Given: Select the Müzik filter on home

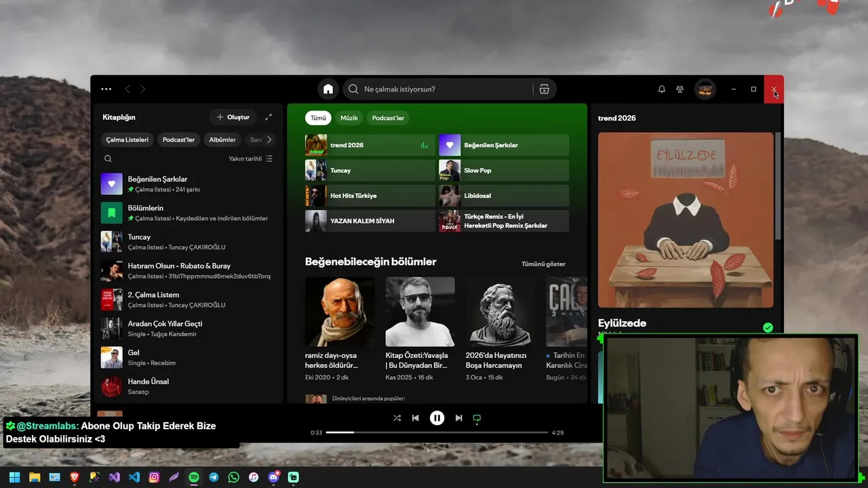Looking at the screenshot, I should (349, 118).
